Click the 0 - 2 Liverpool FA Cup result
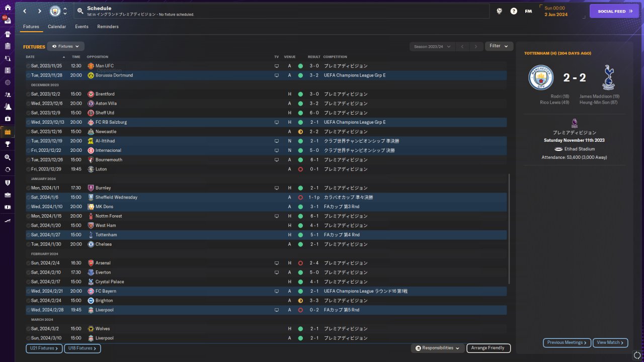Screen dimensions: 644x362 pos(314,310)
